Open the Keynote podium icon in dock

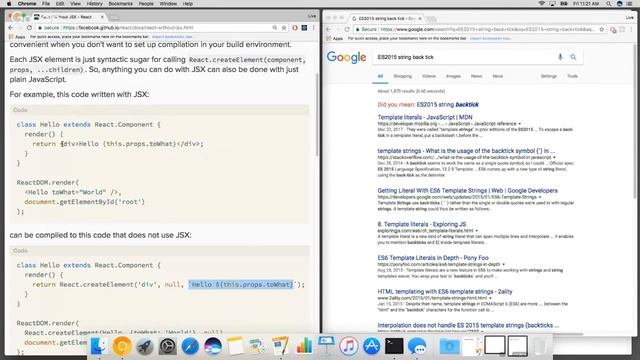tap(326, 346)
